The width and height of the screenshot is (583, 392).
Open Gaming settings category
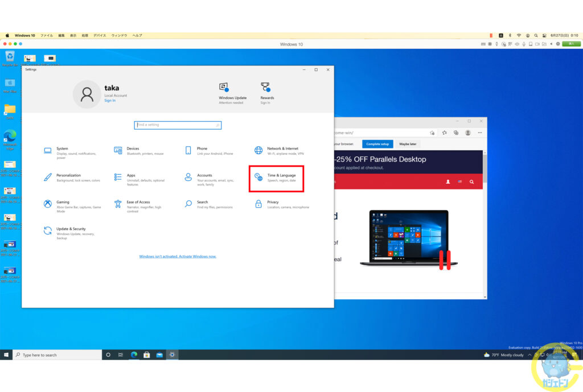(72, 206)
